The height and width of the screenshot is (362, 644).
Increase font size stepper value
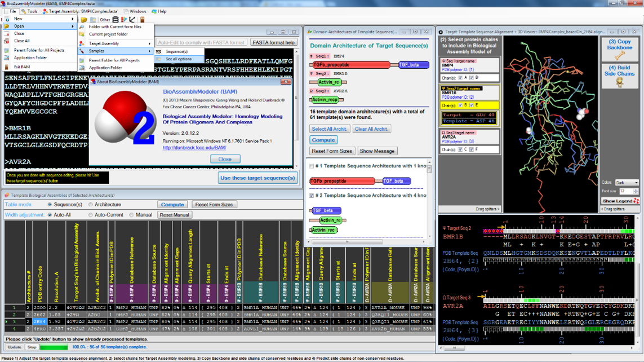coord(636,190)
